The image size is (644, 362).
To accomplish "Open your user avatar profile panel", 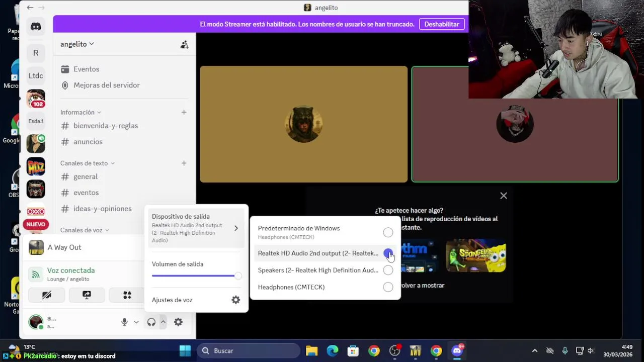I will (36, 322).
